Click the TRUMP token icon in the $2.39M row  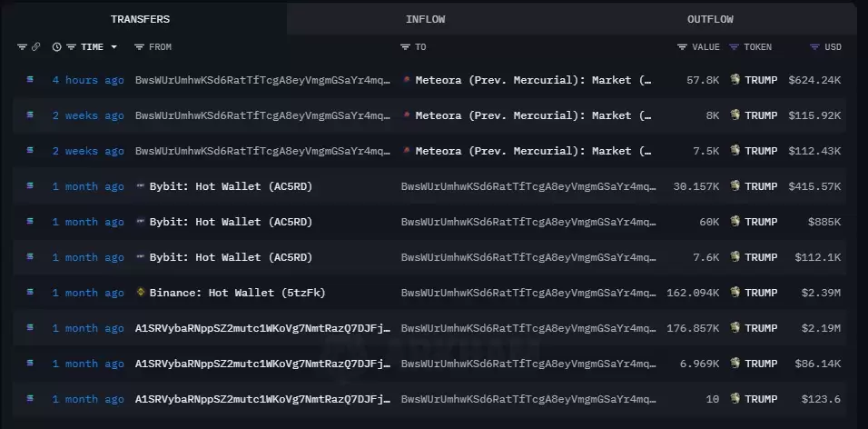coord(735,292)
